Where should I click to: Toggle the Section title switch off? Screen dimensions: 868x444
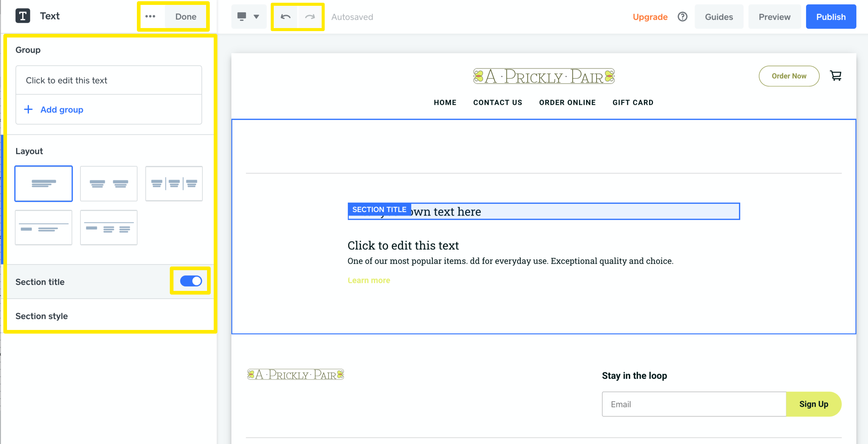191,281
